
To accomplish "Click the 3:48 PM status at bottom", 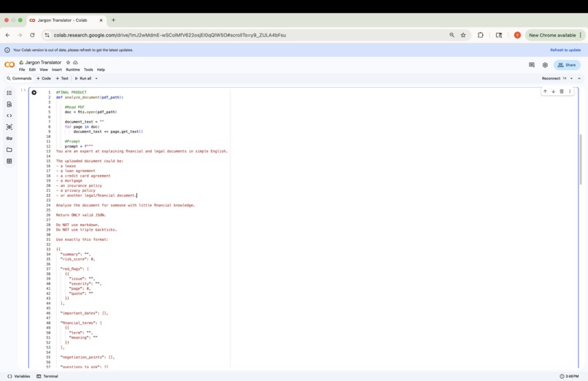I will click(569, 376).
